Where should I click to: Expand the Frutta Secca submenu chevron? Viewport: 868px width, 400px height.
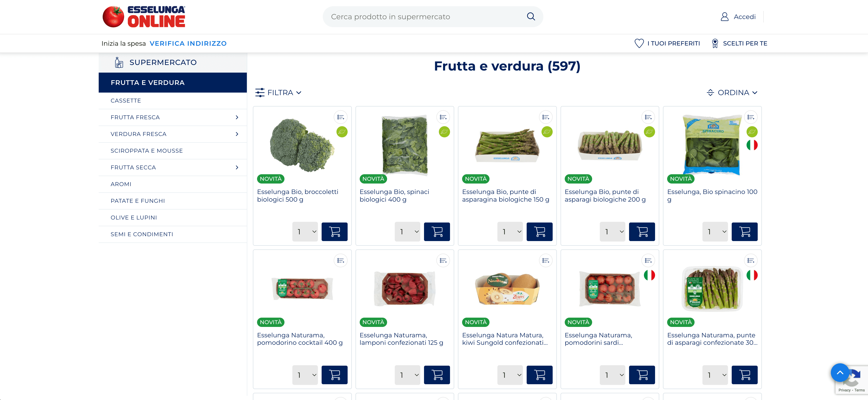click(237, 167)
